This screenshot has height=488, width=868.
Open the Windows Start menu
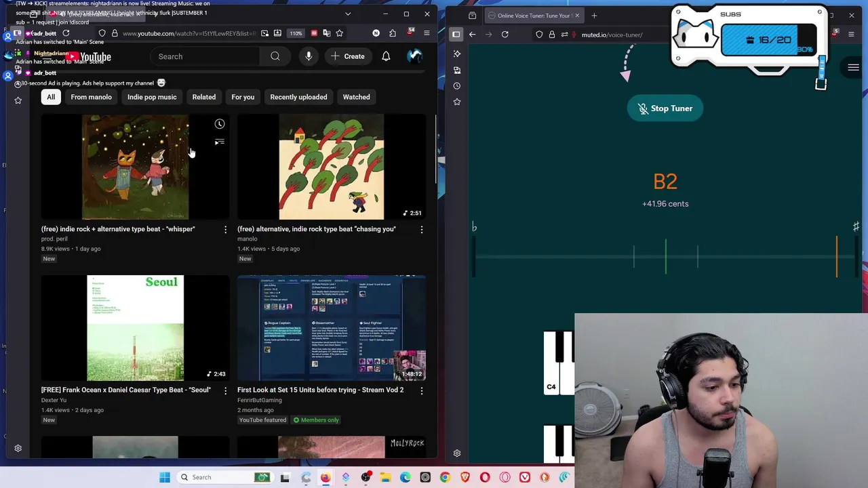pyautogui.click(x=165, y=477)
